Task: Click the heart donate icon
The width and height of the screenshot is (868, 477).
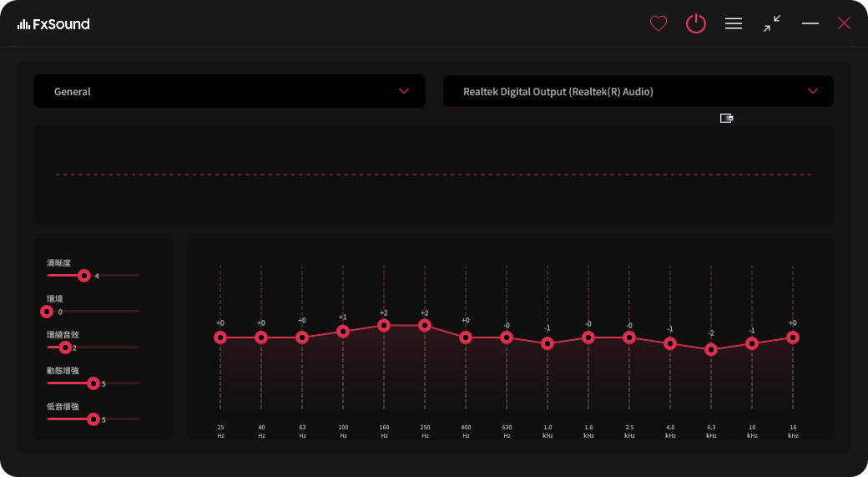Action: point(659,23)
